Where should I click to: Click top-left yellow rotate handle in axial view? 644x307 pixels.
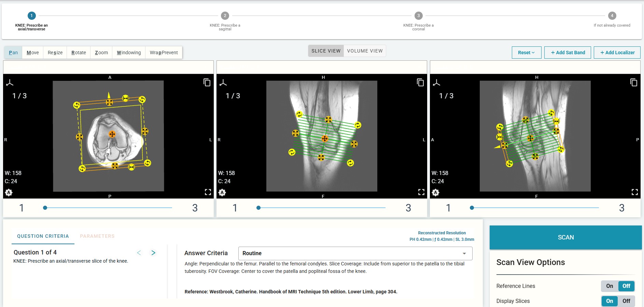[77, 105]
